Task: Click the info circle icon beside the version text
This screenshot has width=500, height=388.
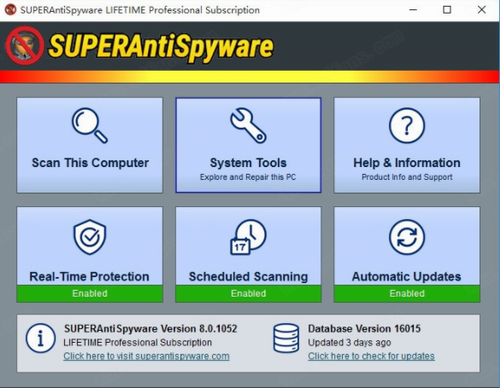Action: coord(41,338)
